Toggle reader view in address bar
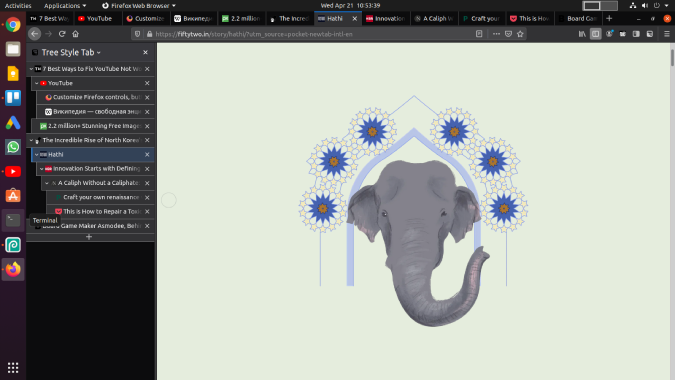 pos(479,34)
